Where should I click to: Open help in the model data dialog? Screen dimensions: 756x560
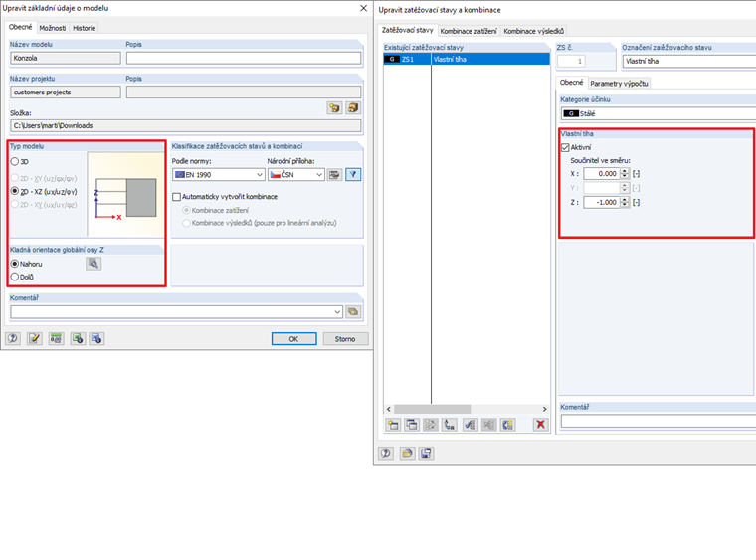[x=13, y=339]
